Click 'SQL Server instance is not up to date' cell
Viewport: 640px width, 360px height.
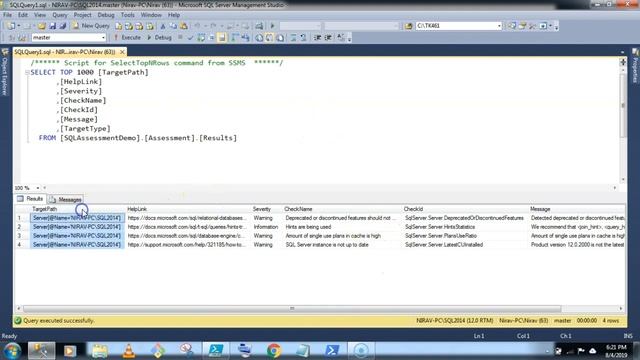(342, 245)
